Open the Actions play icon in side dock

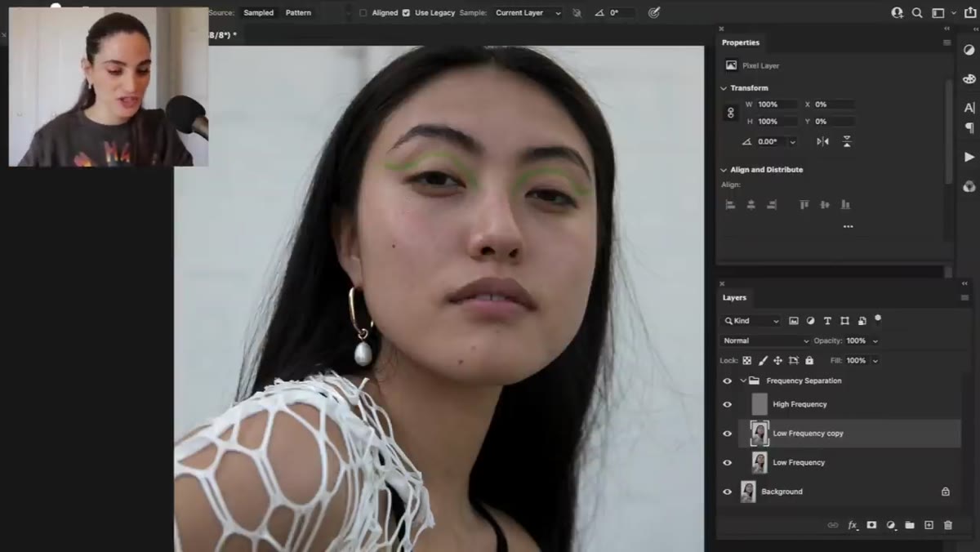tap(969, 157)
